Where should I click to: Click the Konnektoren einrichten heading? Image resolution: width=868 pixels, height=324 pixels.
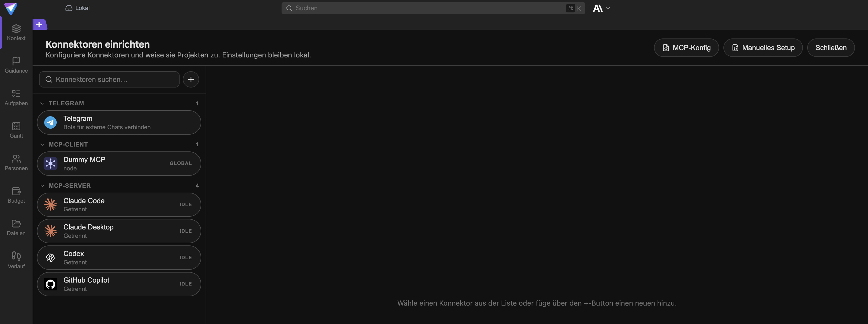tap(98, 44)
